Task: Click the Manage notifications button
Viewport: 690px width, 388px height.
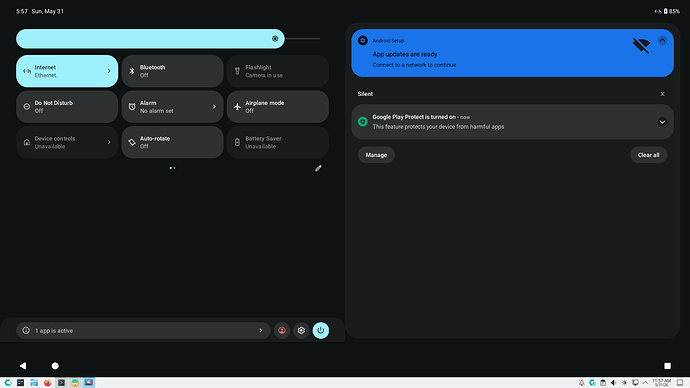Action: tap(376, 155)
